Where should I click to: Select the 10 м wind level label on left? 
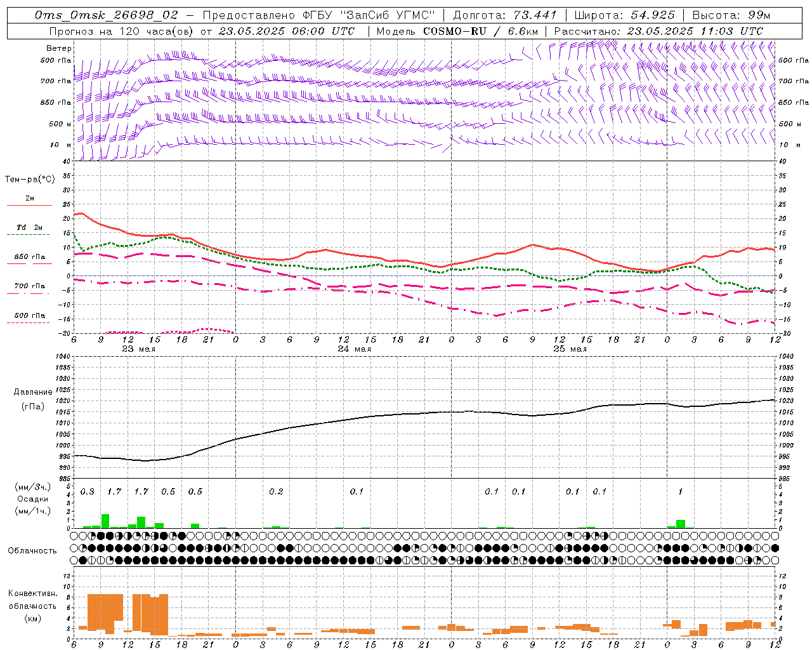click(60, 145)
